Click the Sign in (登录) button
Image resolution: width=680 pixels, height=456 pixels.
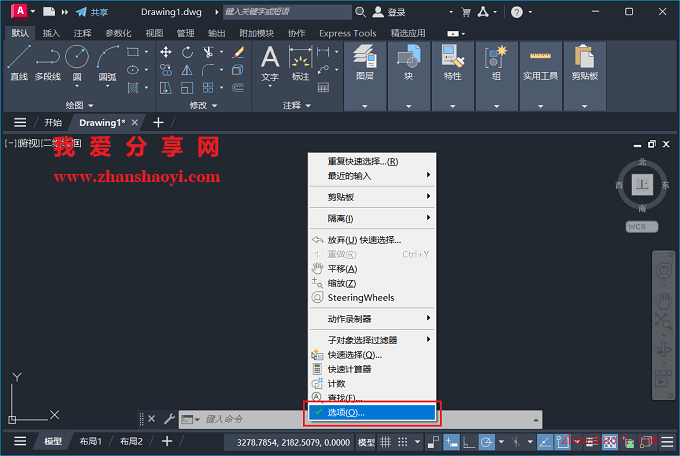tap(389, 12)
